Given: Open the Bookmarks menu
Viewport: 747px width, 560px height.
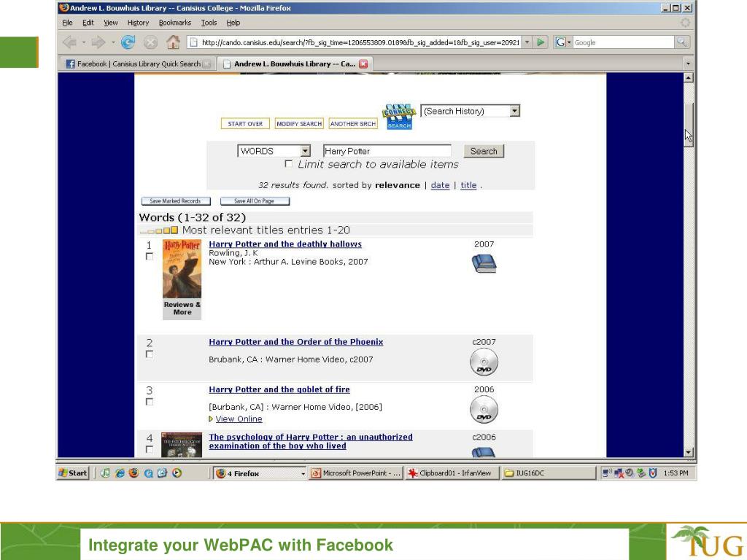Looking at the screenshot, I should [175, 23].
